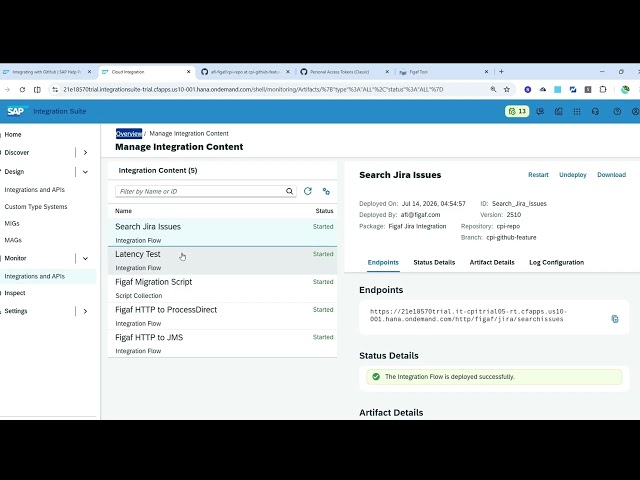Open the browser extensions puzzle icon

click(x=603, y=89)
